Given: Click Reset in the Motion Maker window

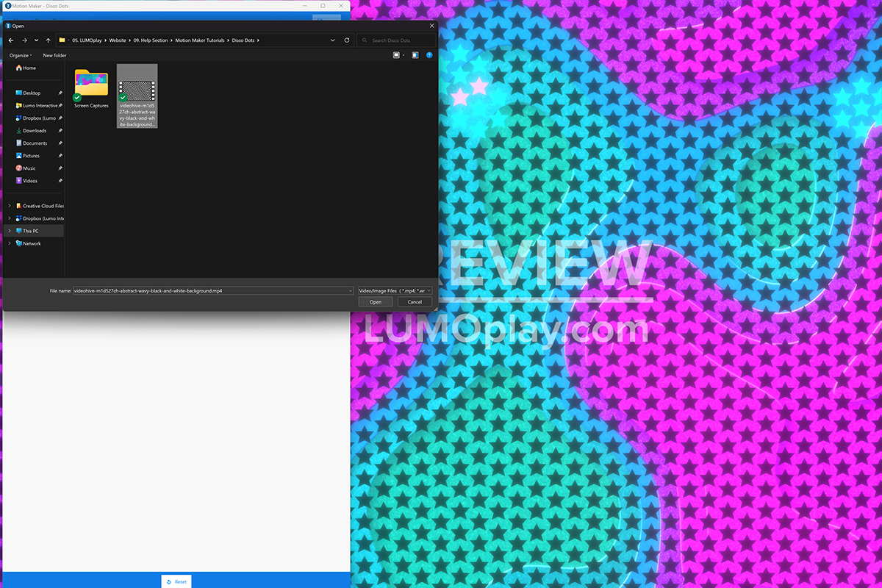Looking at the screenshot, I should coord(176,581).
